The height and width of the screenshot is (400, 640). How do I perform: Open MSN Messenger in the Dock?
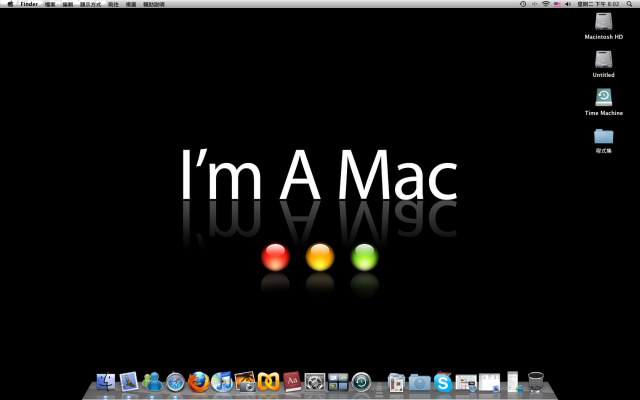pyautogui.click(x=152, y=382)
